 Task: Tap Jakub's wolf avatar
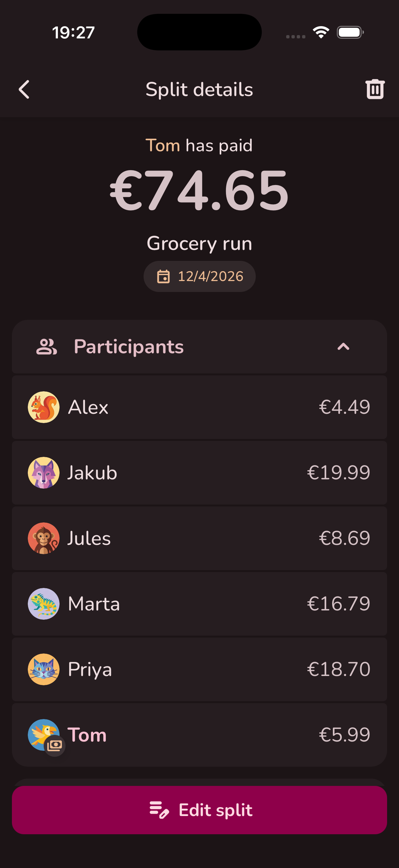click(x=44, y=472)
